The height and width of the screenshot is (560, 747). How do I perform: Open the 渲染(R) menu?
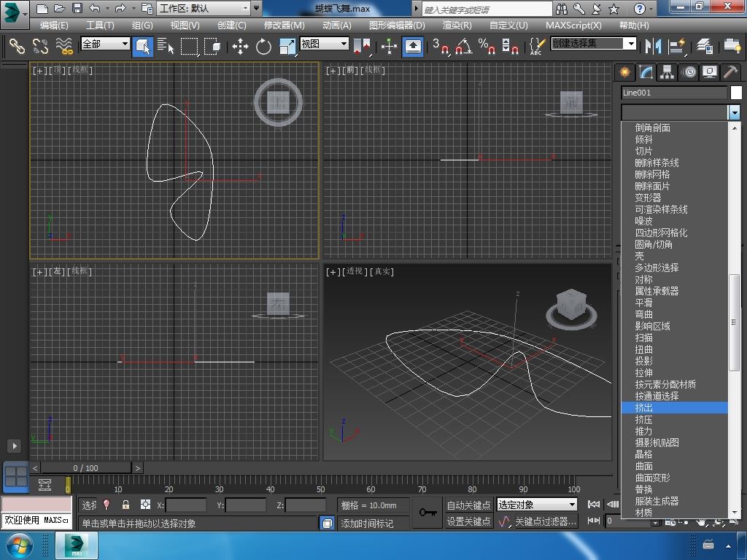[457, 26]
